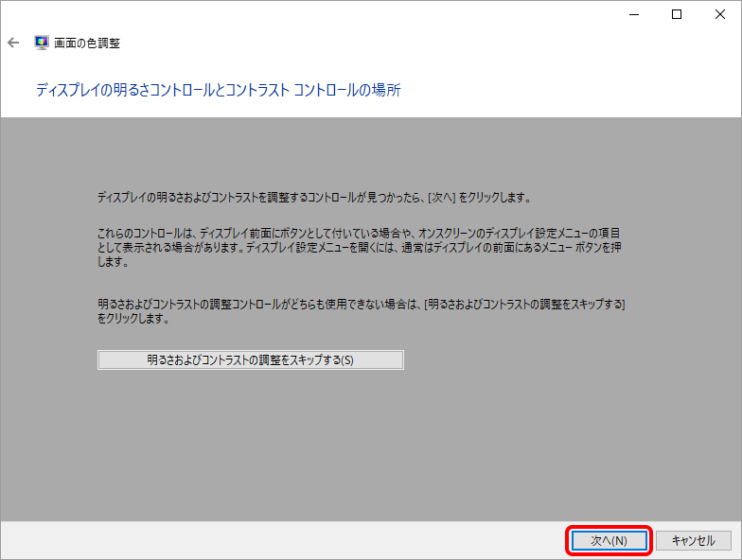Click bracketed skip text in the last paragraph
742x560 pixels.
point(525,304)
